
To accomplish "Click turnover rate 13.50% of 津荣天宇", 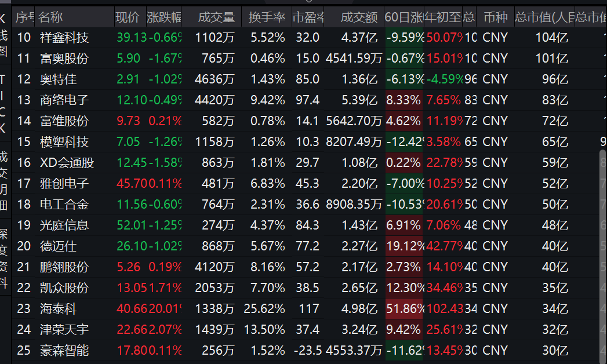I will click(264, 330).
